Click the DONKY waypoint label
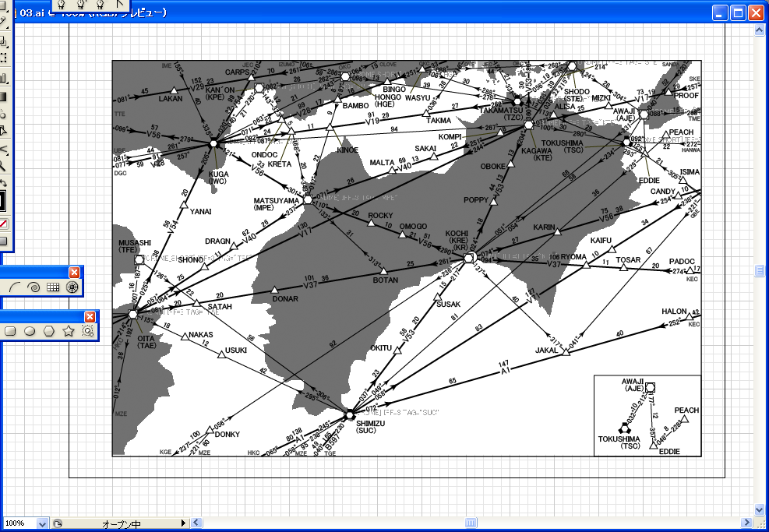Image resolution: width=769 pixels, height=532 pixels. 227,435
